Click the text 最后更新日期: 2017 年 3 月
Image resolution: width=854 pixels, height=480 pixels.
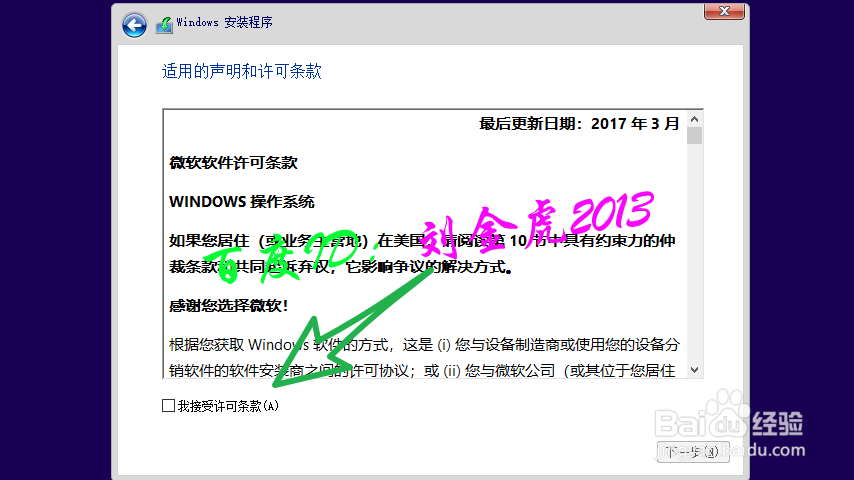click(x=579, y=124)
